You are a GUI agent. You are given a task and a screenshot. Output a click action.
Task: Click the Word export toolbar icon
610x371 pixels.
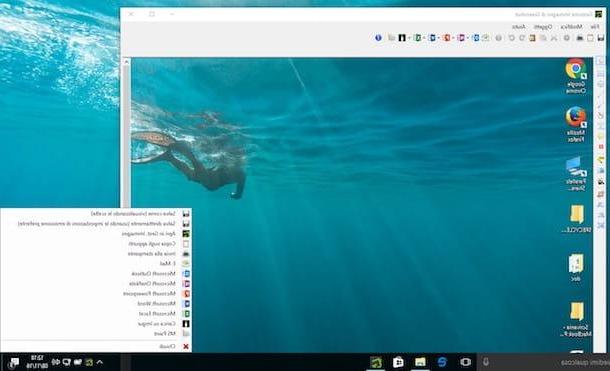point(432,38)
